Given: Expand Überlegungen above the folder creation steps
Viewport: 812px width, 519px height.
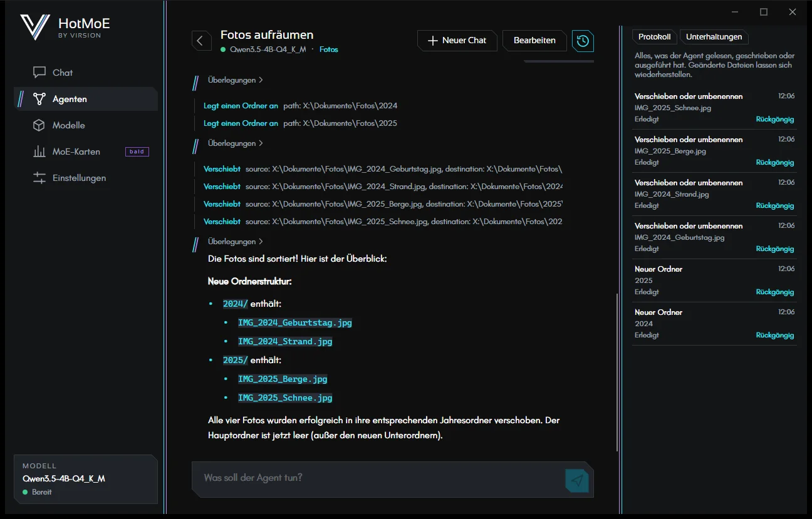Looking at the screenshot, I should 236,80.
